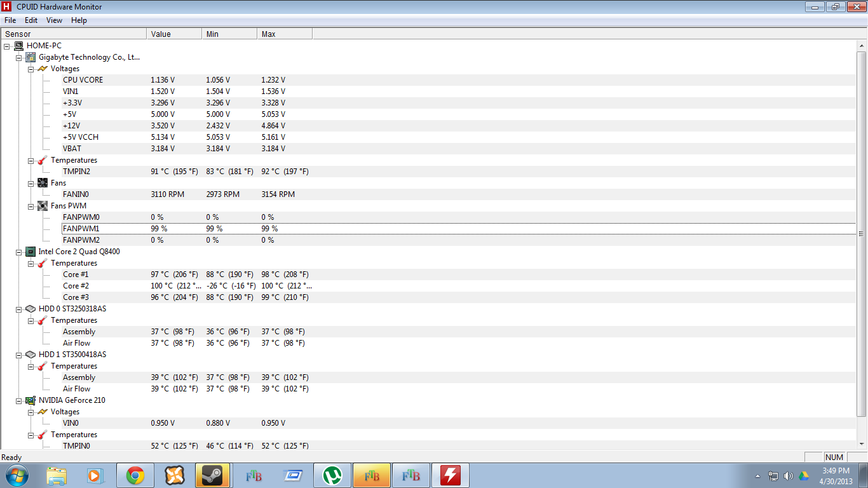Select the FANIN0 row
The width and height of the screenshot is (868, 488).
click(x=459, y=194)
